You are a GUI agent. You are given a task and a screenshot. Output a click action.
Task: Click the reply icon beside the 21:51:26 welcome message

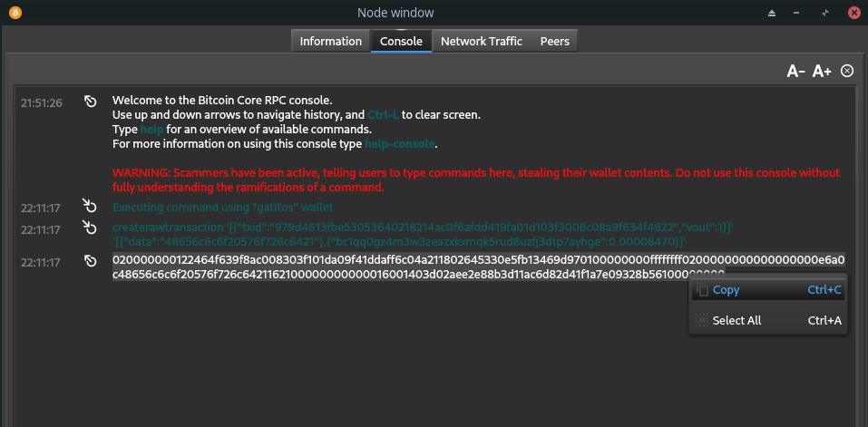coord(90,102)
